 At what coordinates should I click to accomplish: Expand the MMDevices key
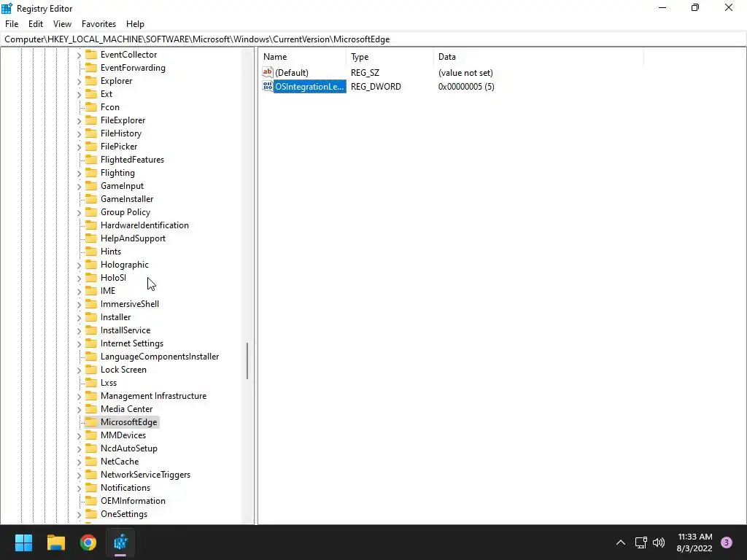(x=79, y=436)
